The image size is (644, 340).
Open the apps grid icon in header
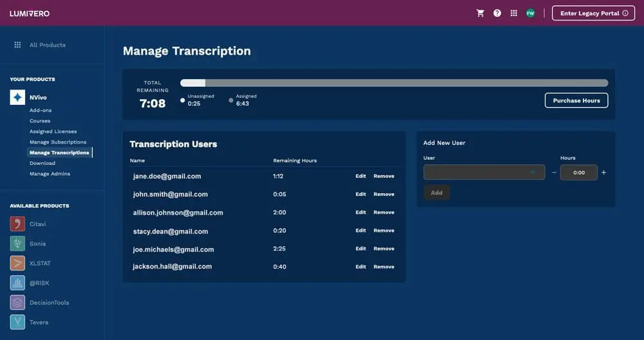point(514,13)
